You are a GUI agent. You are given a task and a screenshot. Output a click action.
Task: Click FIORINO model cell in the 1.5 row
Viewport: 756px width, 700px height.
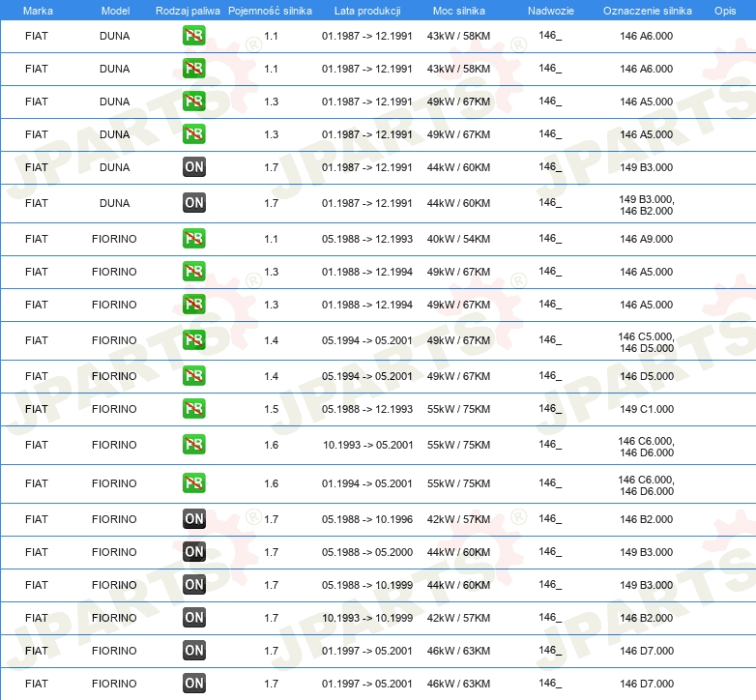114,409
